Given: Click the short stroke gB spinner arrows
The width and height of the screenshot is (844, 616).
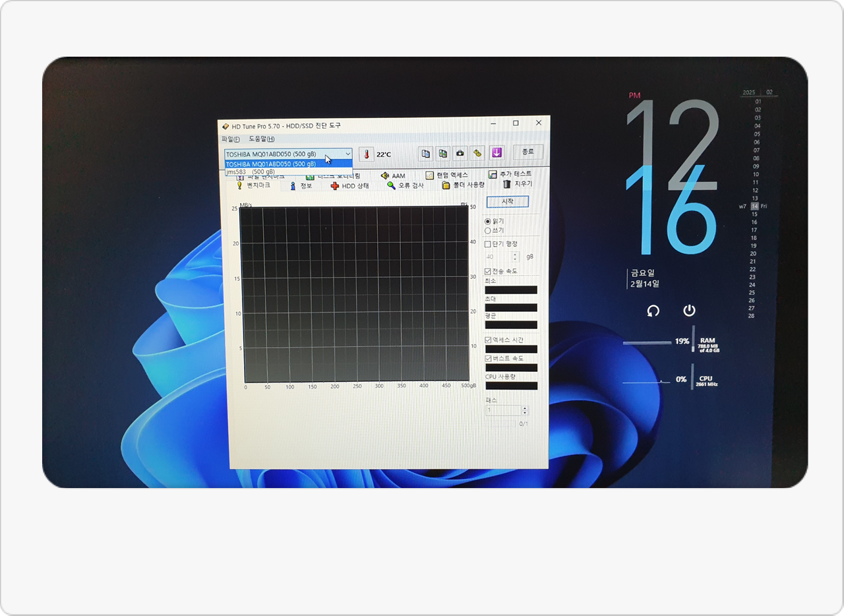Looking at the screenshot, I should pos(516,257).
